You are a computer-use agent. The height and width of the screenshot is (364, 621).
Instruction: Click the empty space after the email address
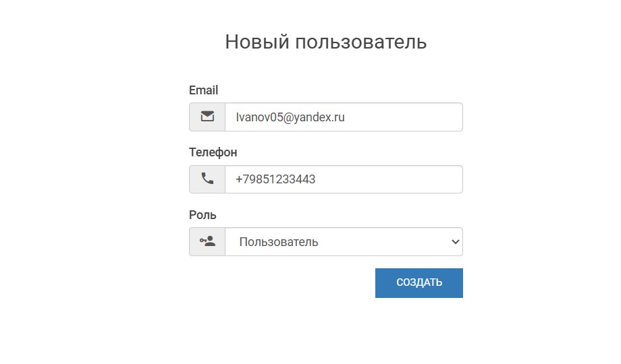[x=405, y=117]
